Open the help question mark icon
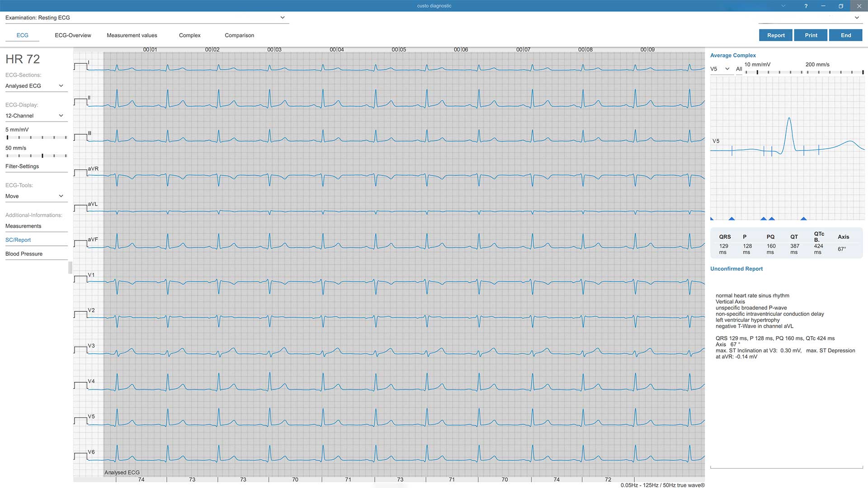This screenshot has width=868, height=488. pos(806,6)
